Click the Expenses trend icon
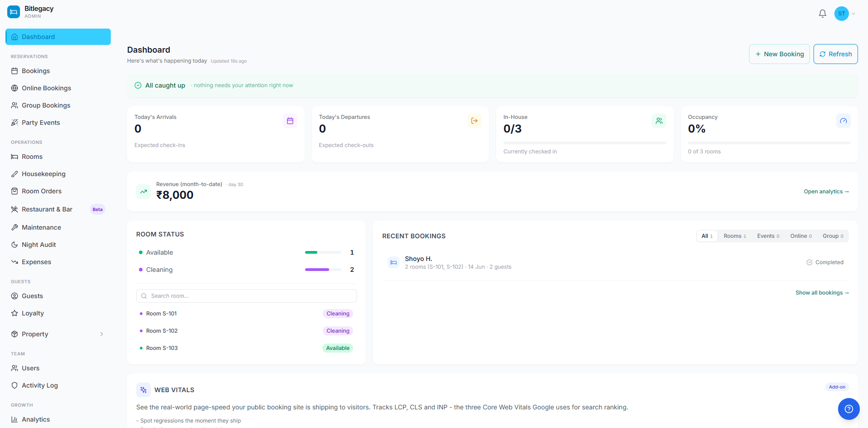Screen dimensions: 868x428 pos(15,262)
